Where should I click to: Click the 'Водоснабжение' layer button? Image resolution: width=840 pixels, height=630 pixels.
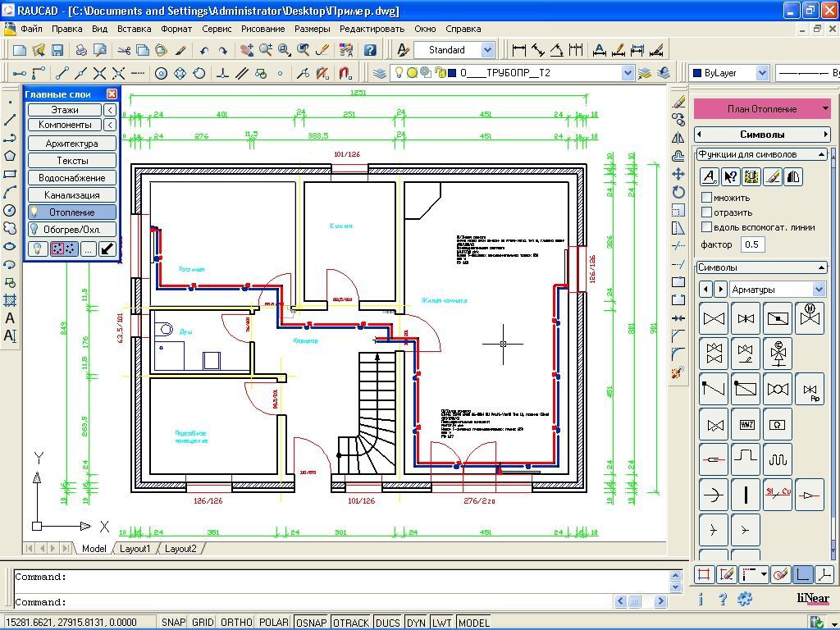(x=72, y=178)
